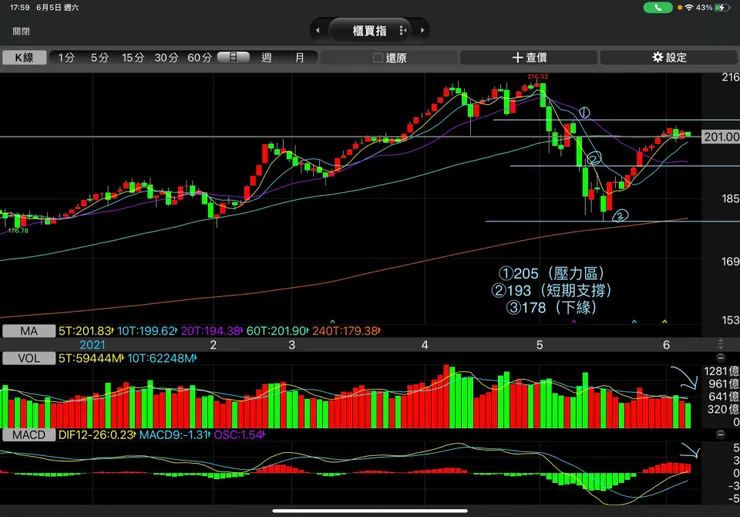Tap the home indicator bar
This screenshot has width=740, height=517.
[370, 511]
